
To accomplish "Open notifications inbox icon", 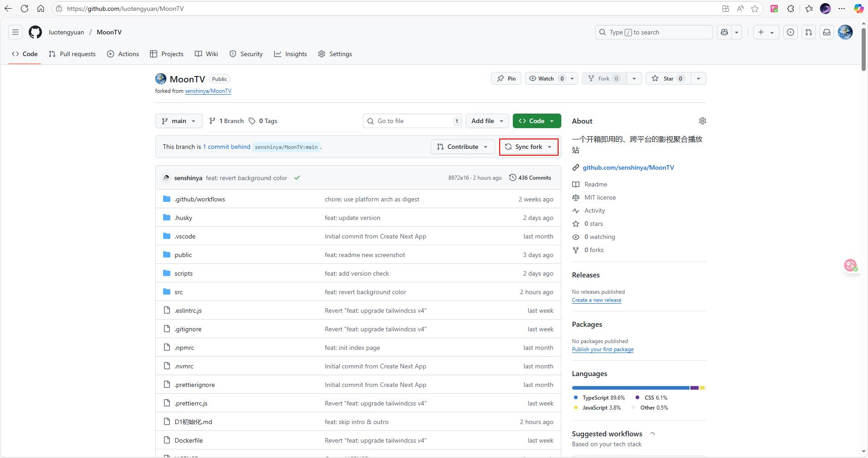I will [827, 32].
